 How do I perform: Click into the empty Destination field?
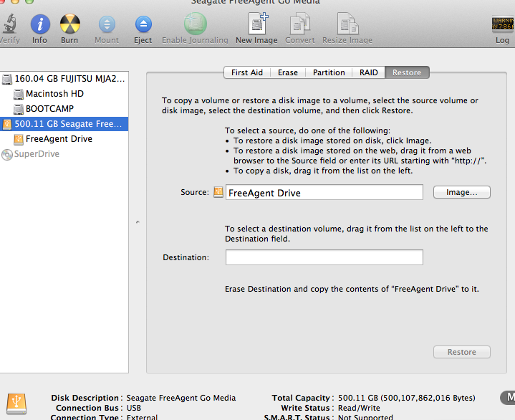(324, 257)
